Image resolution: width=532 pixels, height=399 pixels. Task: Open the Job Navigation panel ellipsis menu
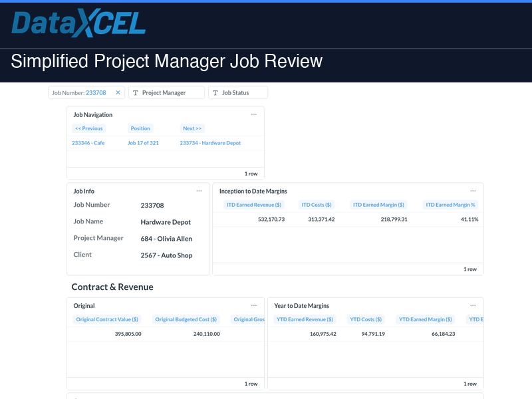coord(253,114)
